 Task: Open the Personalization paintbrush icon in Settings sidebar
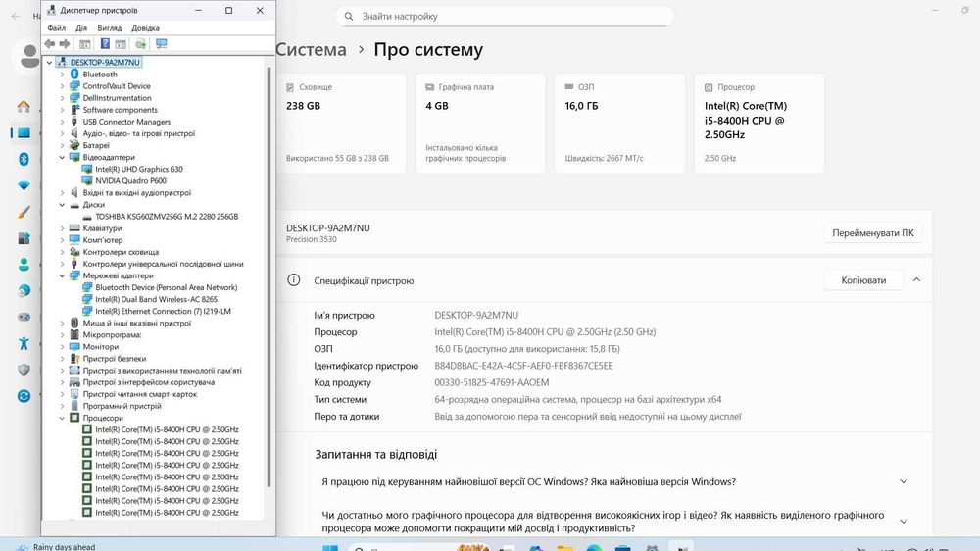(24, 212)
